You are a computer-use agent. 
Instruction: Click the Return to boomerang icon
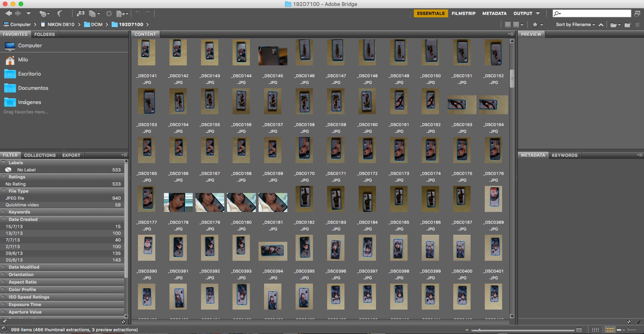click(60, 13)
